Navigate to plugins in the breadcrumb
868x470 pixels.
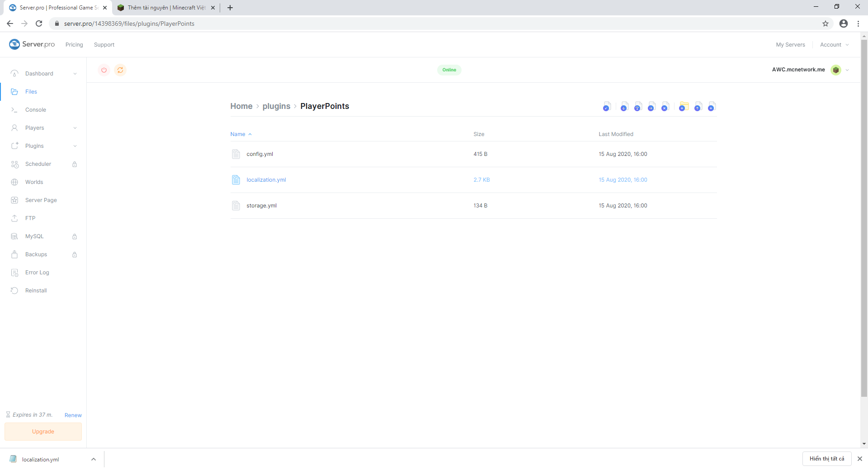[x=276, y=106]
